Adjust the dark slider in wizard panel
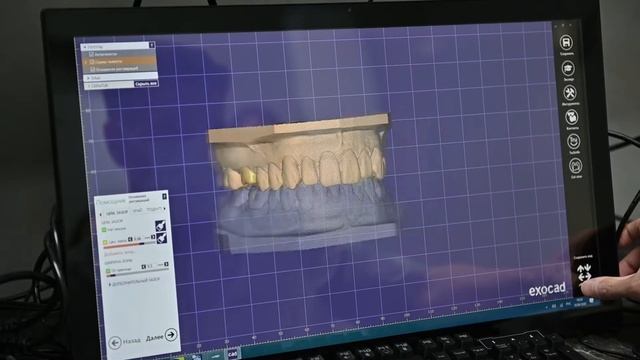 pyautogui.click(x=138, y=273)
